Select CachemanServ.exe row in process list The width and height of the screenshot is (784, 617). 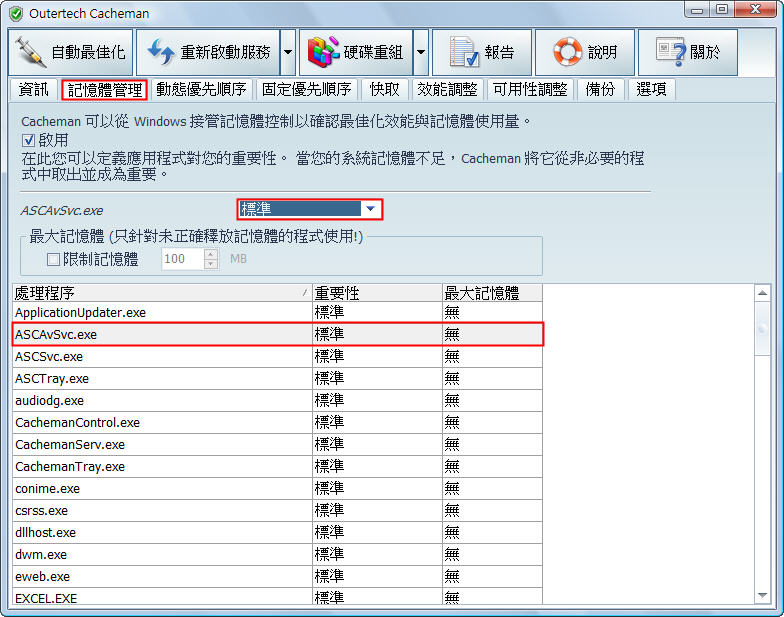click(x=70, y=444)
